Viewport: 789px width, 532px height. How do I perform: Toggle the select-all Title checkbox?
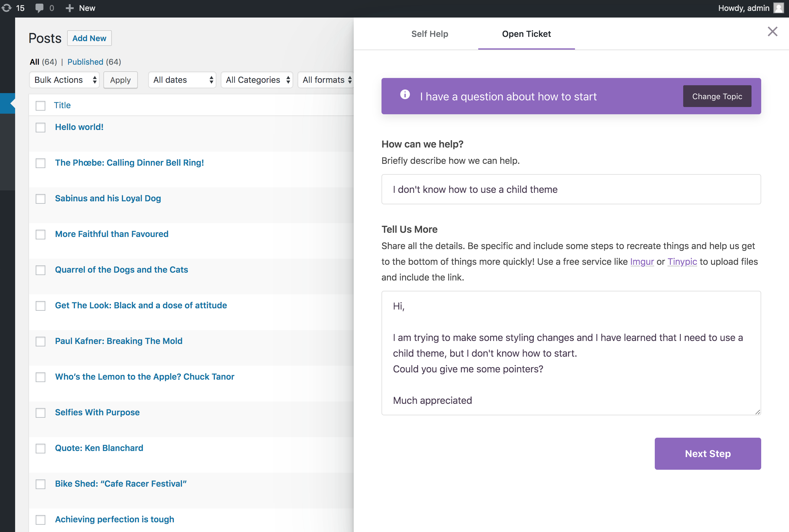point(41,105)
